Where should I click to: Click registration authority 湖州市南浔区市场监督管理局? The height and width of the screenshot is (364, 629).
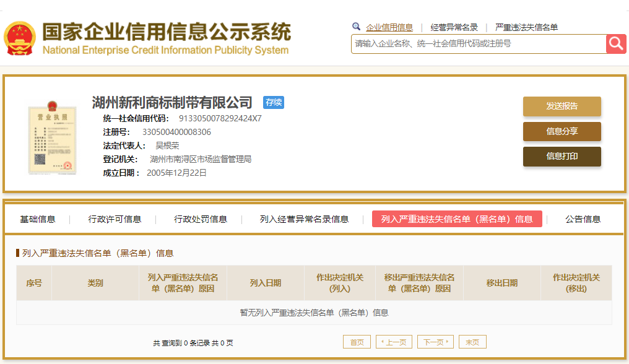coord(201,159)
